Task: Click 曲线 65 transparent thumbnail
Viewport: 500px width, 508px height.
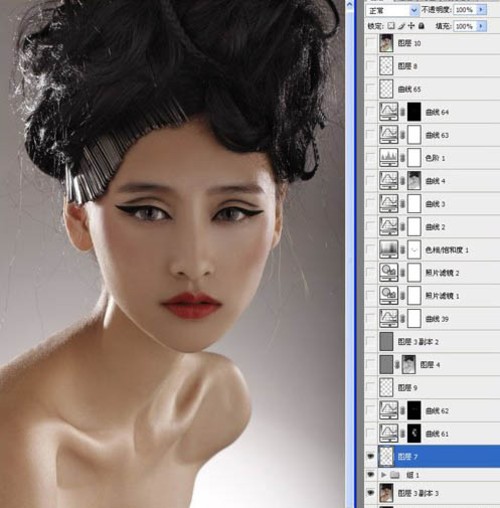Action: [x=386, y=89]
